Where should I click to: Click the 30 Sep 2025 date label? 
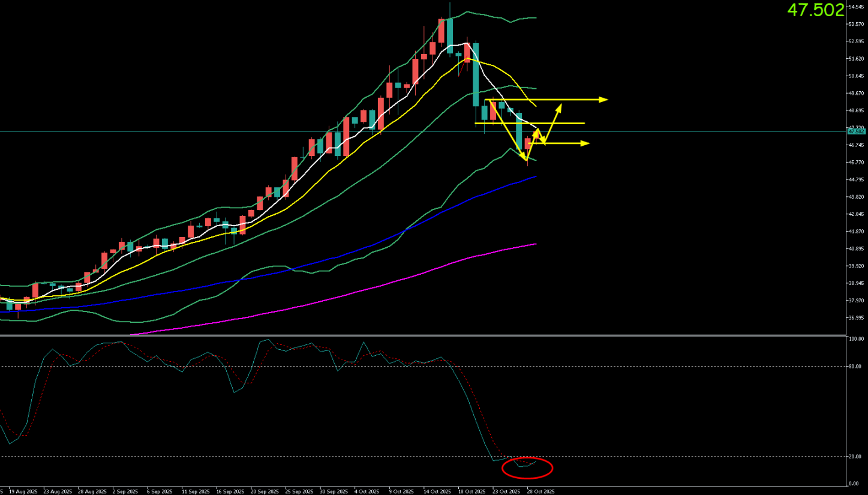(333, 491)
